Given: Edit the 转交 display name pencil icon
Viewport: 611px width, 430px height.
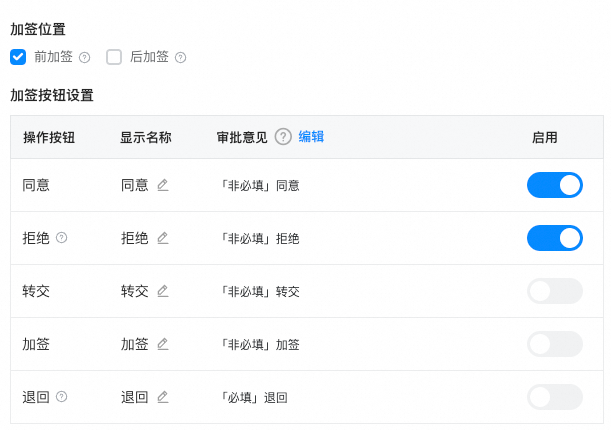Looking at the screenshot, I should tap(163, 291).
